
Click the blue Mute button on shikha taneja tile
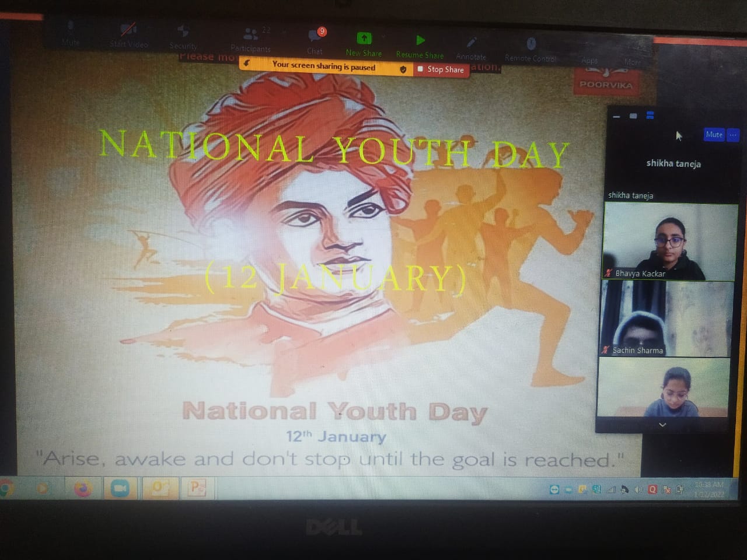[714, 135]
